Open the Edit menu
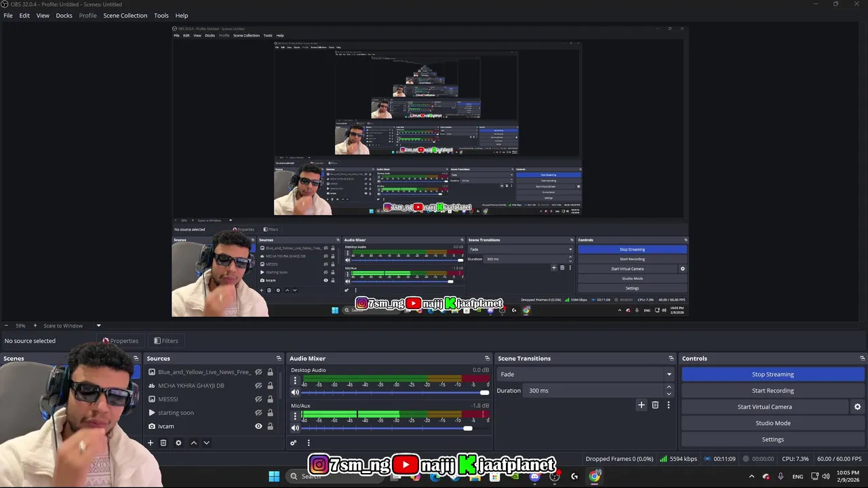868x488 pixels. (x=24, y=16)
